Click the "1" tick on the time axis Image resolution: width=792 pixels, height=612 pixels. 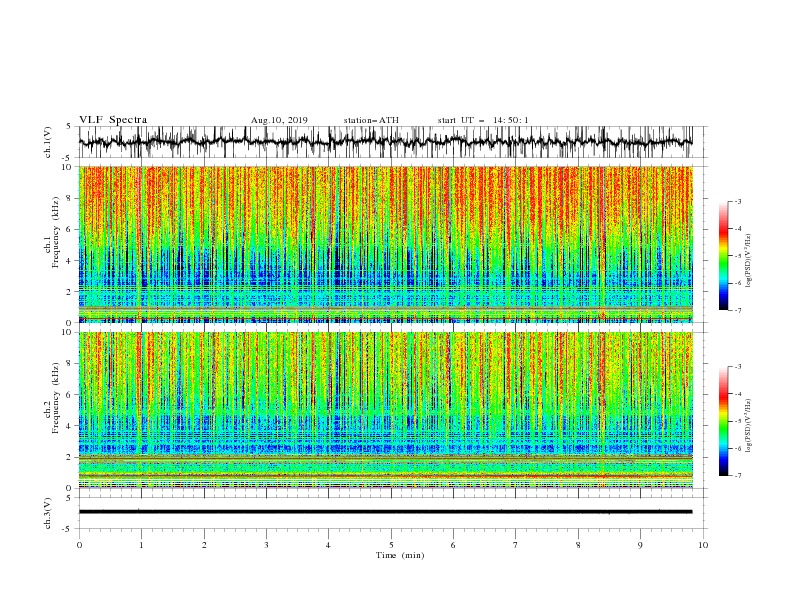pyautogui.click(x=141, y=545)
